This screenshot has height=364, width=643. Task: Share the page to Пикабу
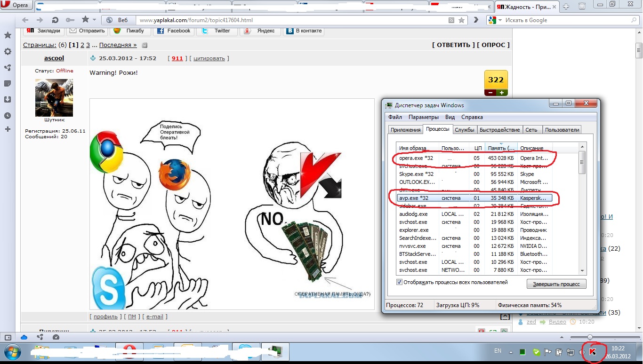[130, 31]
